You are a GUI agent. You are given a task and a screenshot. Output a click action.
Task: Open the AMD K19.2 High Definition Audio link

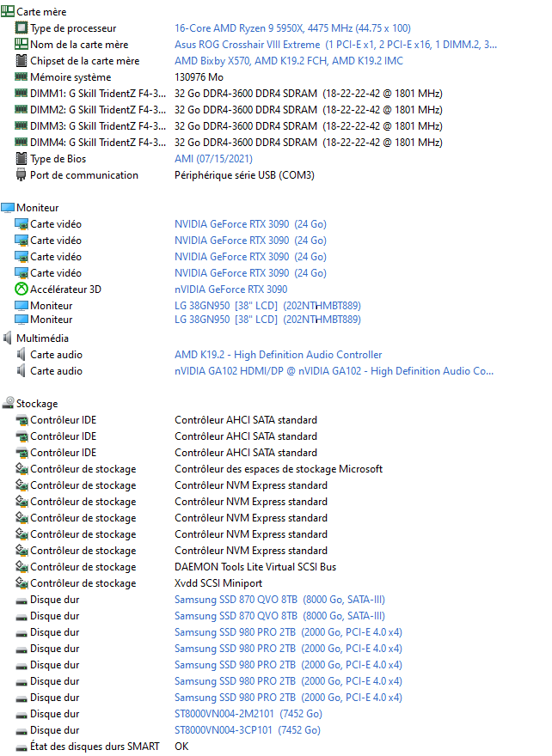(278, 355)
